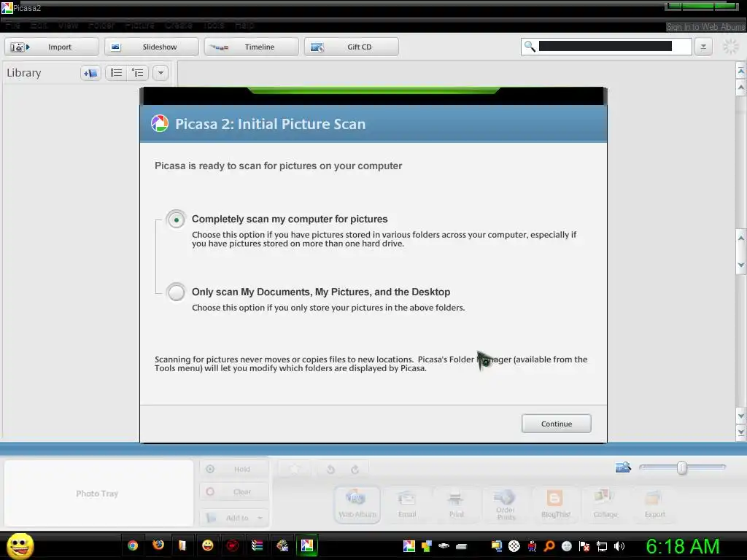Image resolution: width=747 pixels, height=560 pixels.
Task: Click the BlogThis! icon
Action: click(x=555, y=505)
